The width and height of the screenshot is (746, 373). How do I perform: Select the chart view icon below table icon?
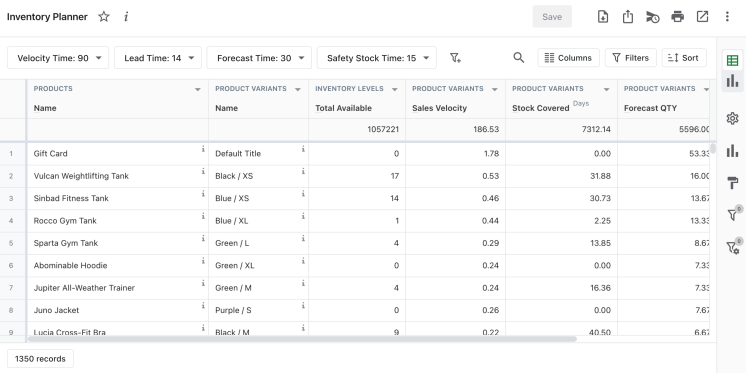(x=732, y=81)
